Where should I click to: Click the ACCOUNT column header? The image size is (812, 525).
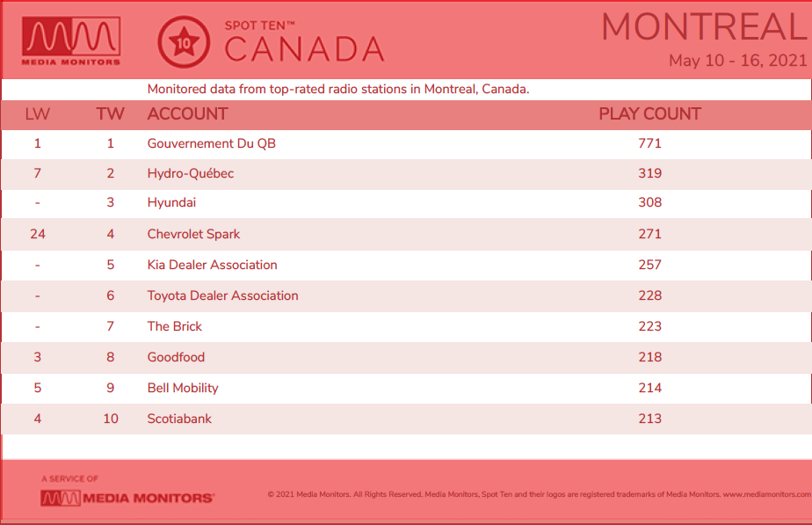187,114
